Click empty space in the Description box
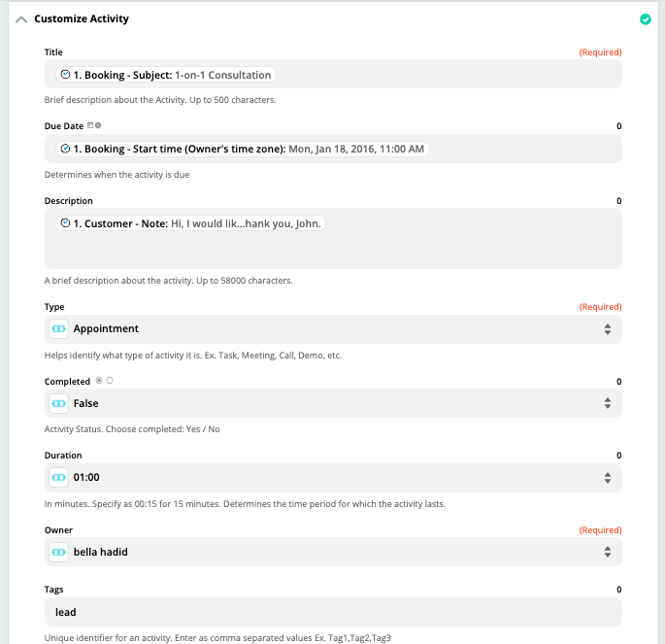Screen dimensions: 665x644 [x=333, y=251]
